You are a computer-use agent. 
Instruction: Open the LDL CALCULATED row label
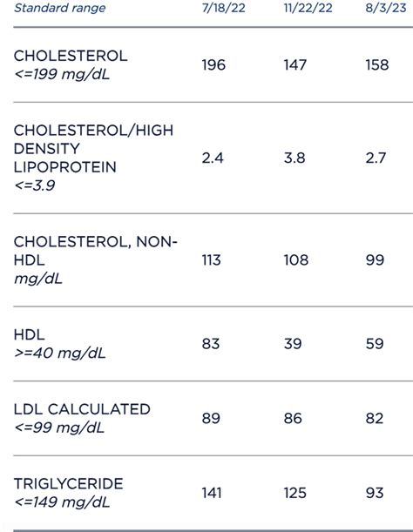coord(82,409)
